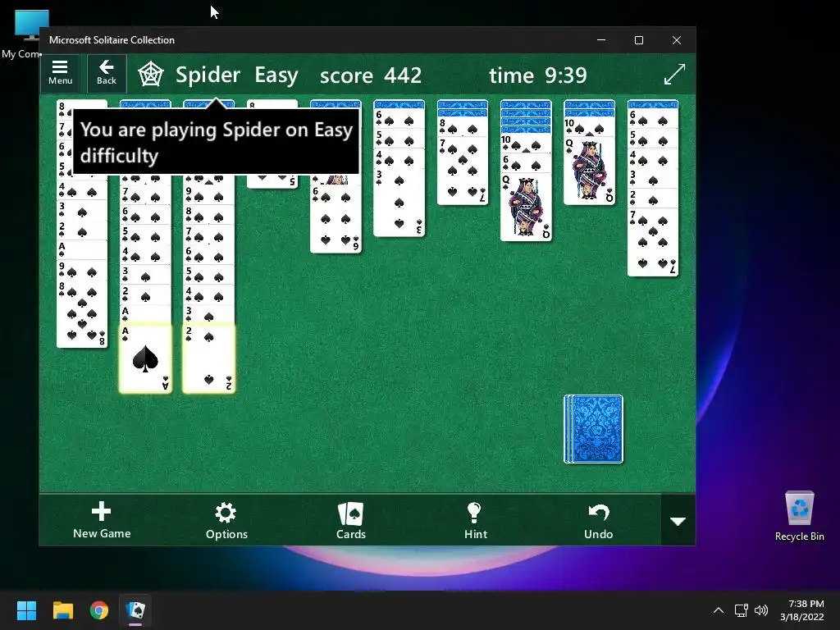840x630 pixels.
Task: Deal cards from the blue stock pile
Action: click(x=594, y=429)
